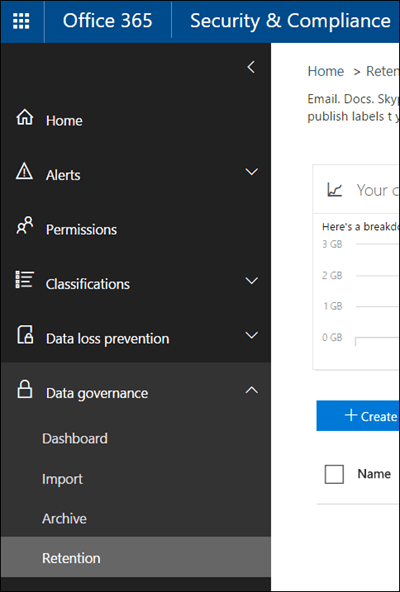Click the Alerts warning triangle icon
The height and width of the screenshot is (592, 400).
[24, 171]
